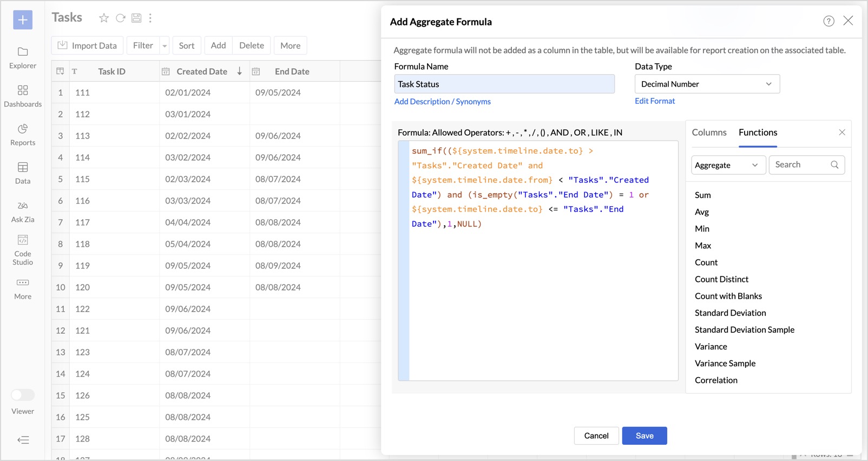
Task: Open the vertical dots menu beside Tasks
Action: (150, 18)
